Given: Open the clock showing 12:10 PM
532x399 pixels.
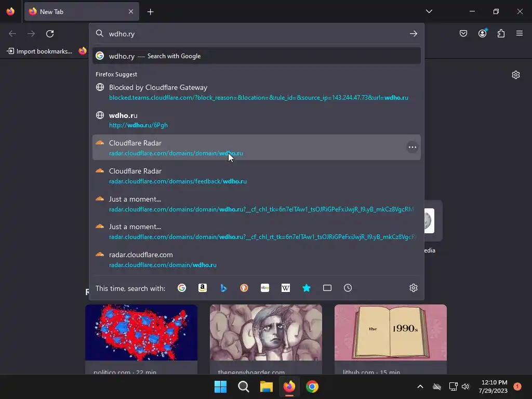Looking at the screenshot, I should click(x=493, y=387).
